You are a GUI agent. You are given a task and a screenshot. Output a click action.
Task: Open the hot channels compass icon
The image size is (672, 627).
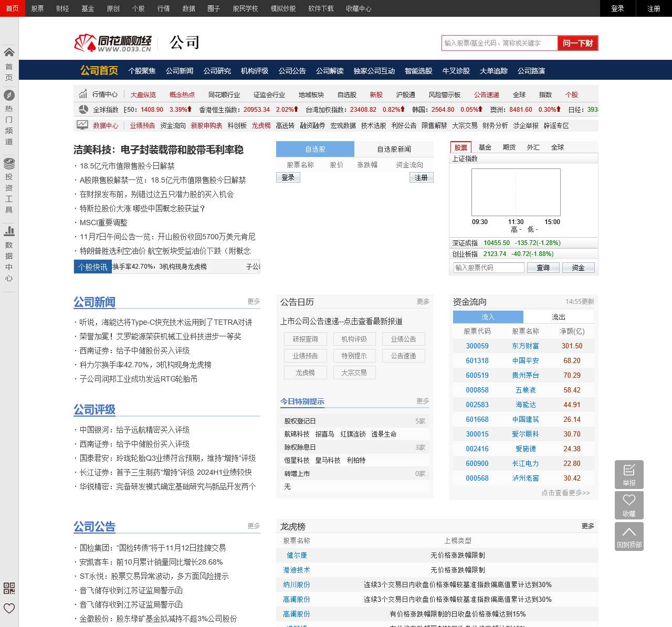pyautogui.click(x=9, y=95)
